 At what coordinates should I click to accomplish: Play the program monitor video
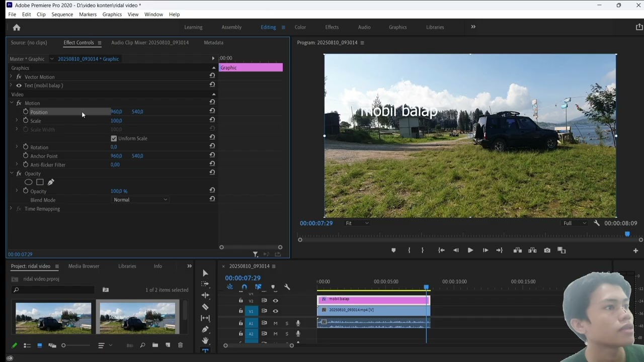coord(470,250)
